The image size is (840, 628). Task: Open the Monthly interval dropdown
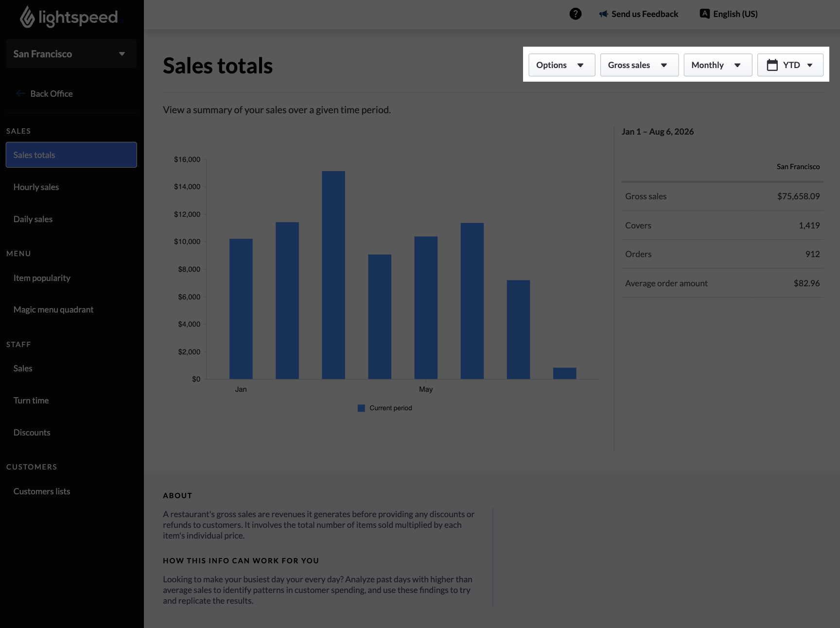click(718, 65)
